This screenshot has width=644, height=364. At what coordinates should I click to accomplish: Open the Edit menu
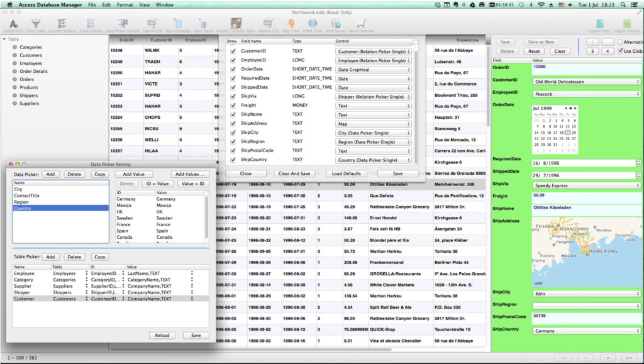coord(106,5)
